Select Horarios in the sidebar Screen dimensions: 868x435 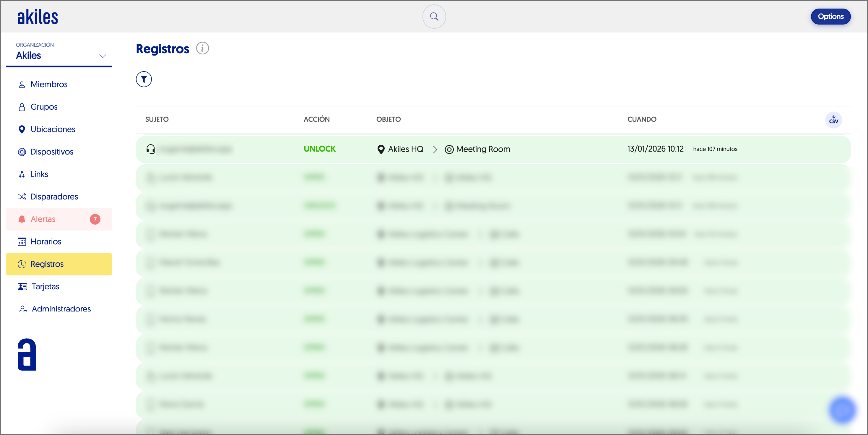coord(46,242)
